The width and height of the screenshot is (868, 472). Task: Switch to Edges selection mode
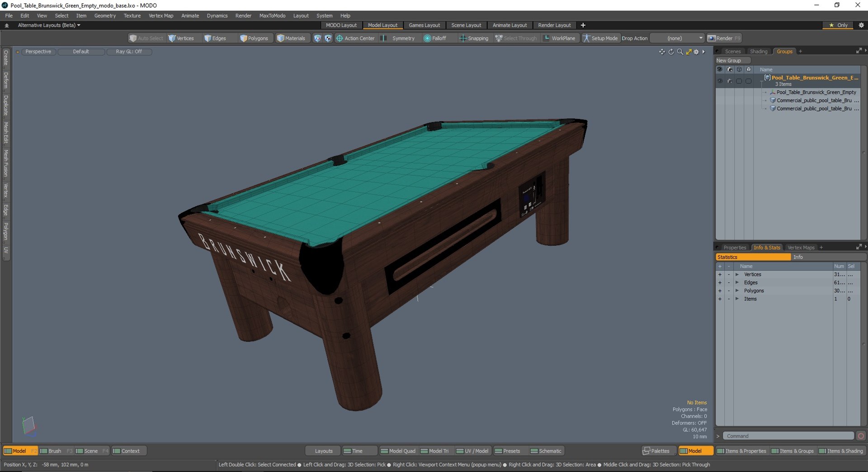pos(215,38)
